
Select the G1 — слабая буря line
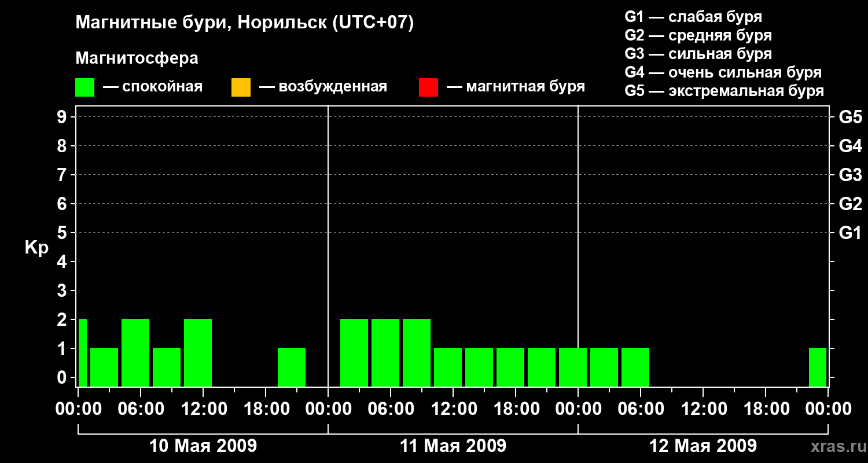coord(693,16)
